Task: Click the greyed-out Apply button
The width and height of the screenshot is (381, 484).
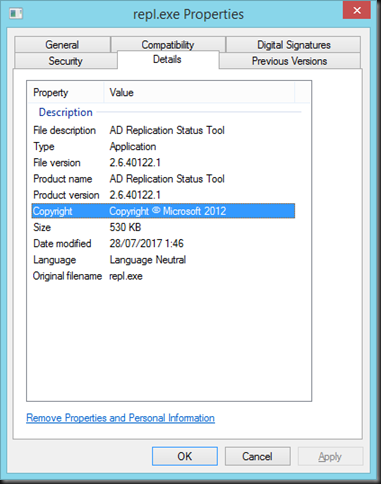Action: pos(330,456)
